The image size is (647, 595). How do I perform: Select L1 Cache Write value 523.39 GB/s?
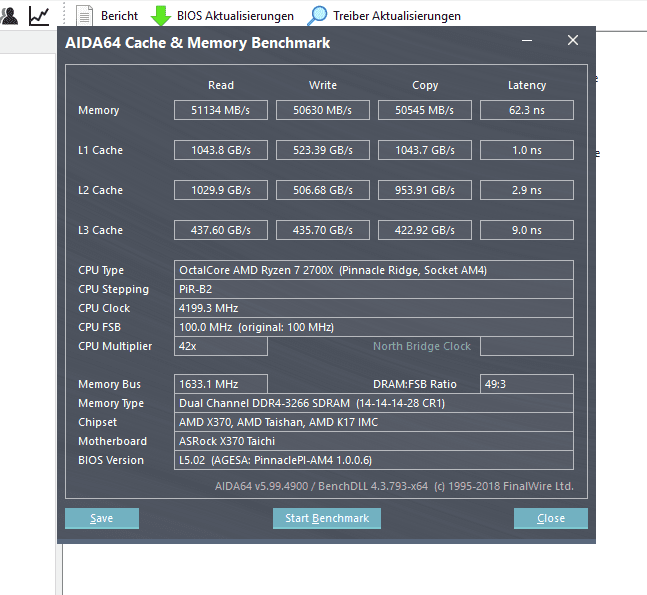(323, 150)
